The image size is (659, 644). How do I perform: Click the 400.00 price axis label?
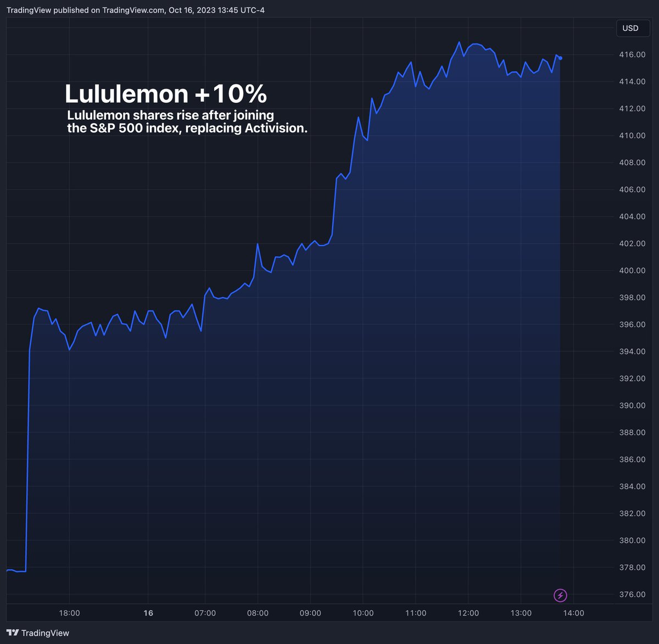coord(633,270)
